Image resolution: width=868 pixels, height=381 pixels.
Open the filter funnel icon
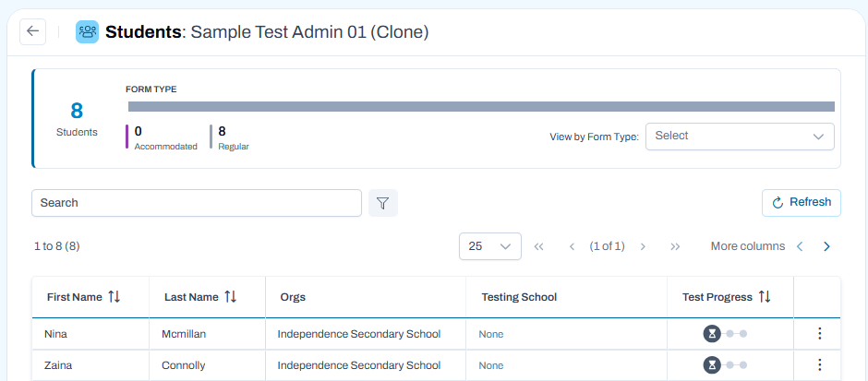[383, 203]
